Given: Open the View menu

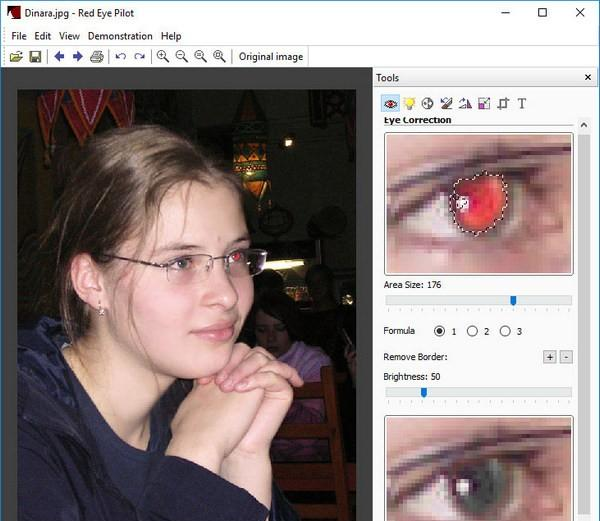Looking at the screenshot, I should tap(69, 36).
